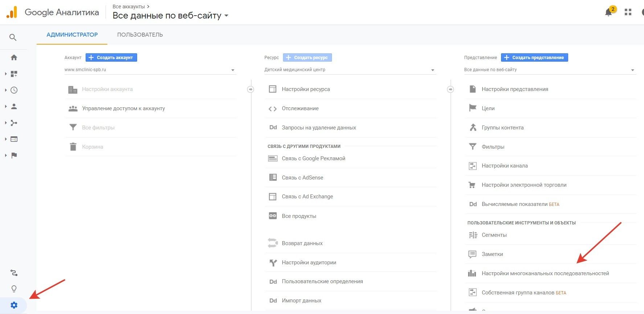Open Запросы на удаление данных

[x=319, y=128]
